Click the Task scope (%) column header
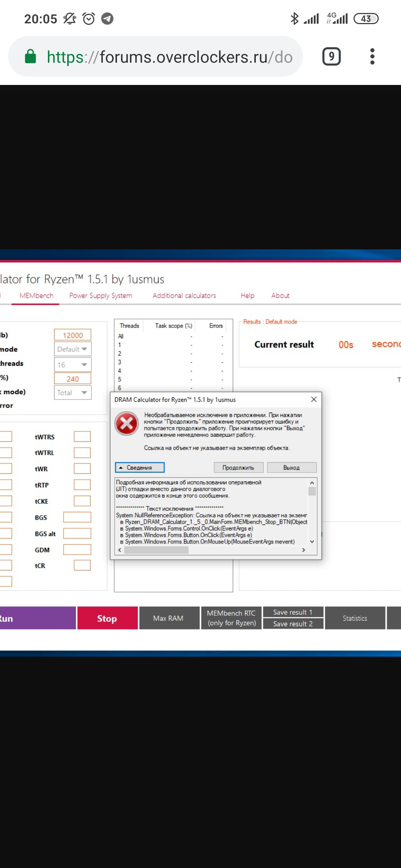 click(x=173, y=326)
